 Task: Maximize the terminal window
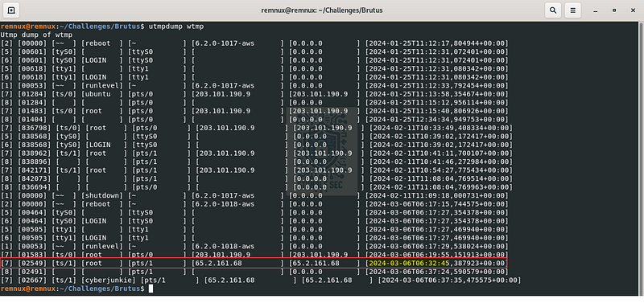coord(614,10)
